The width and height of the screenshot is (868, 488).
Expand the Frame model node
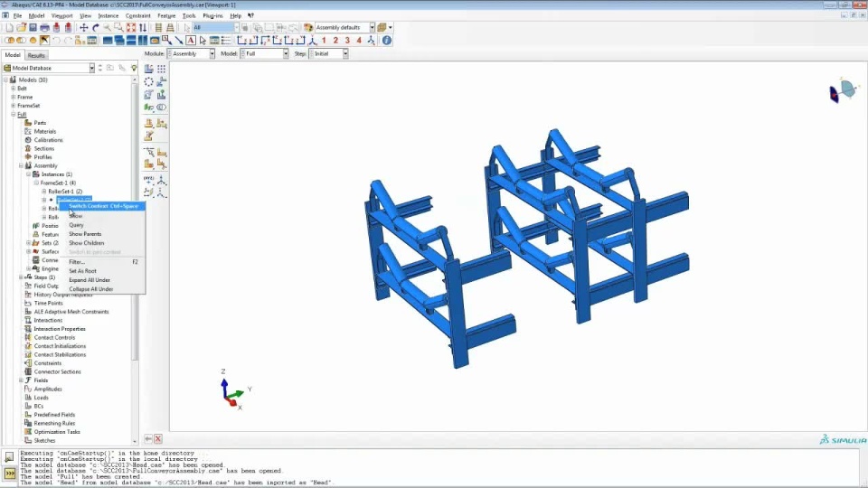point(14,97)
